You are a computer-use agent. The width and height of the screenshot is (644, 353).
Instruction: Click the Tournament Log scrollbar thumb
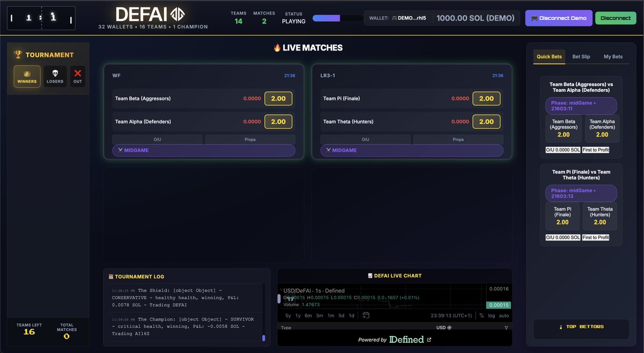[x=264, y=338]
